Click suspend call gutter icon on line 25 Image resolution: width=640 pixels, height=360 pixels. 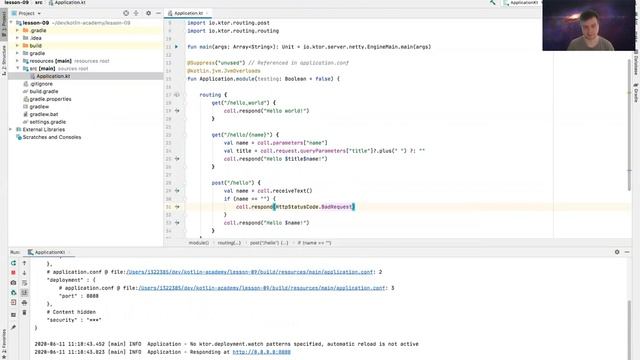177,159
